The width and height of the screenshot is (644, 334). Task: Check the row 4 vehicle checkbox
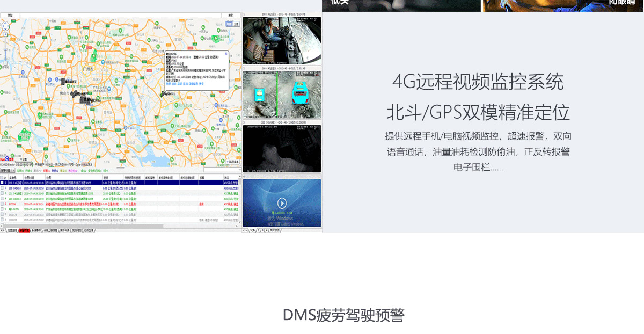(2, 199)
